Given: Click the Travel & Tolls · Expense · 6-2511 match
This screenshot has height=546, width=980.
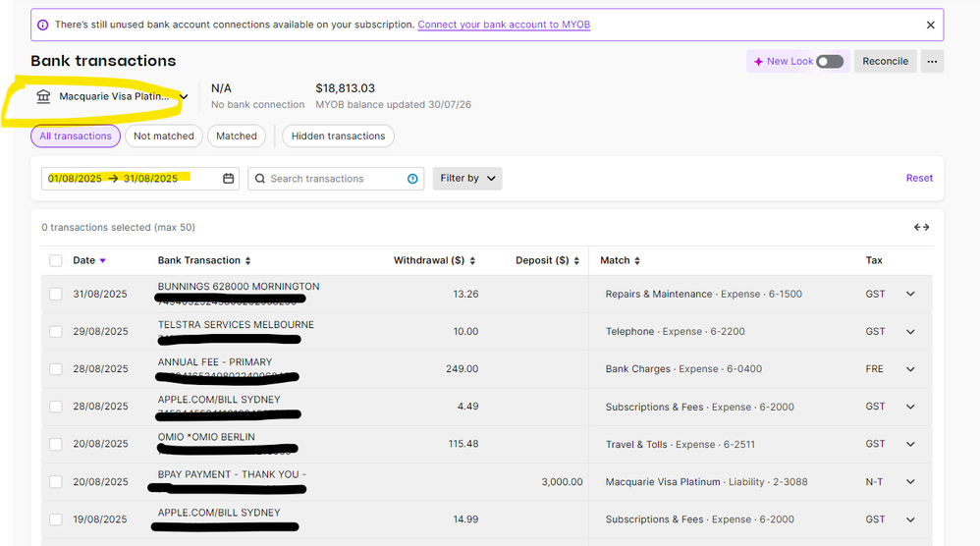Looking at the screenshot, I should coord(680,444).
